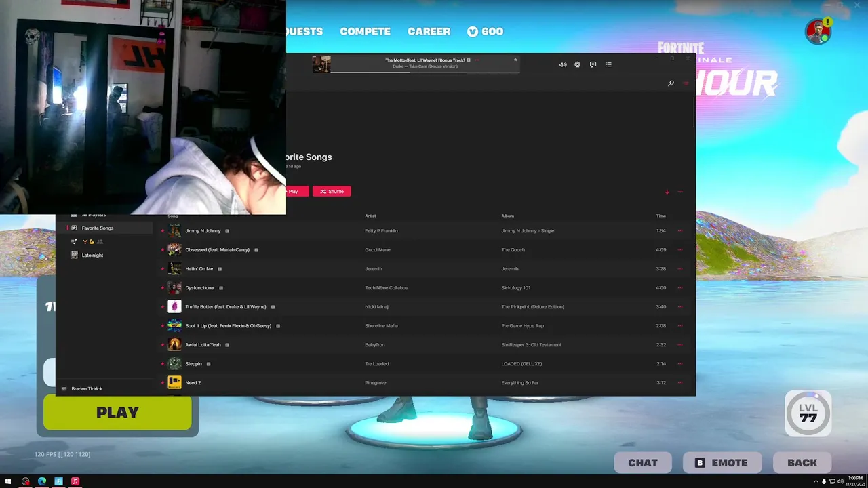Open playlist more options next to download

pyautogui.click(x=680, y=192)
